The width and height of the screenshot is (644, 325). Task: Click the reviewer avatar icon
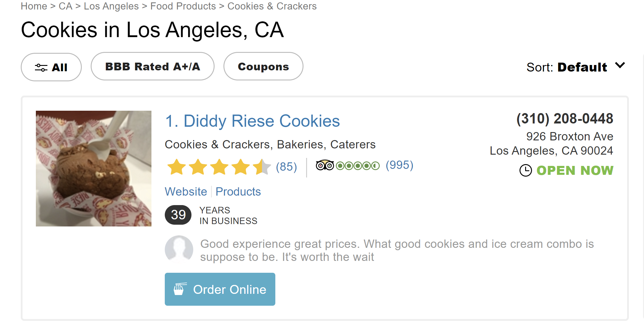point(179,250)
